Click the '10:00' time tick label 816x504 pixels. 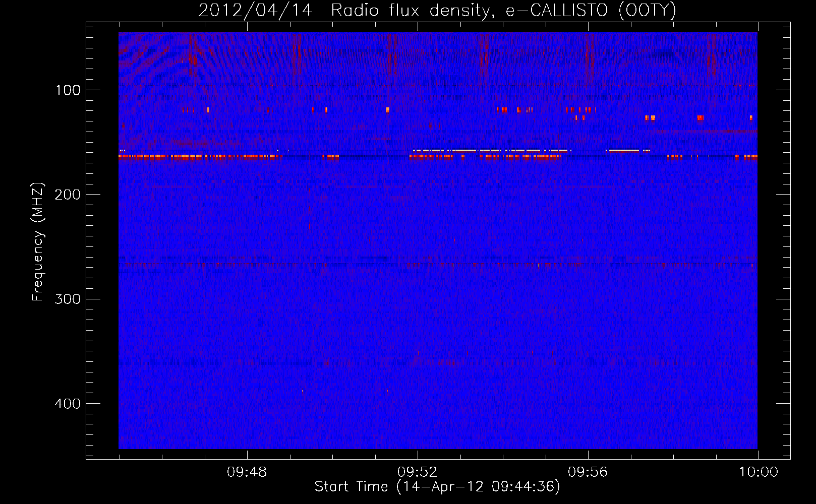759,472
